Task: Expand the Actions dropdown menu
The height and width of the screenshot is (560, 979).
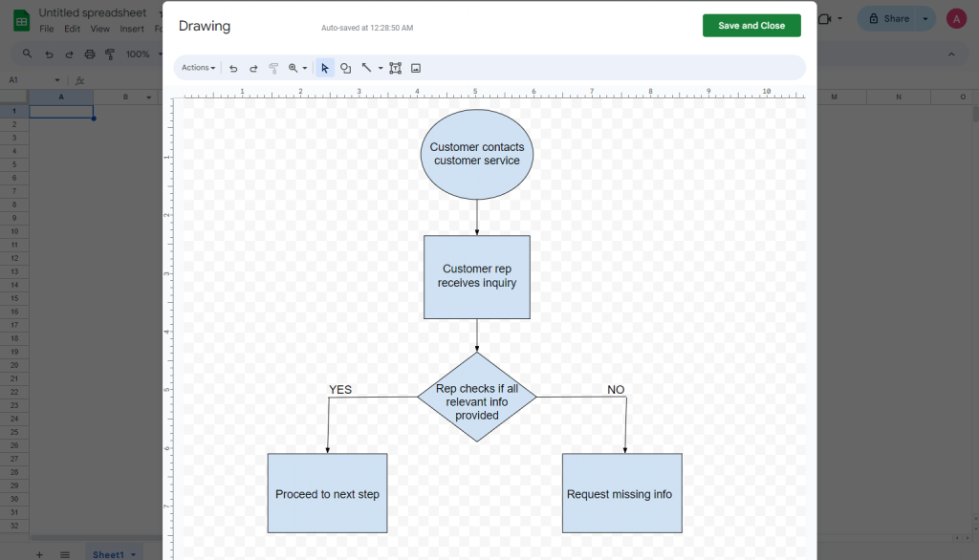Action: click(198, 68)
